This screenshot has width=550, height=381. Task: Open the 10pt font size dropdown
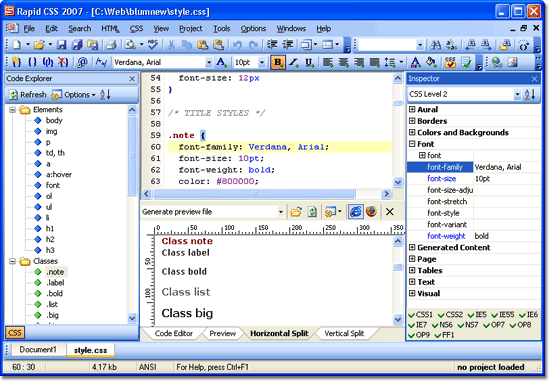coord(262,62)
